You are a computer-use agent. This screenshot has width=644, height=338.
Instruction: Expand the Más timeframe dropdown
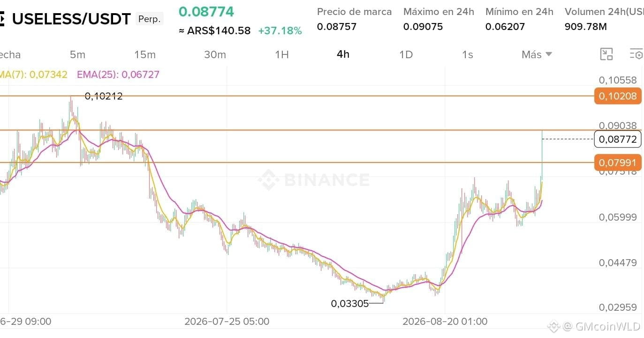tap(537, 54)
